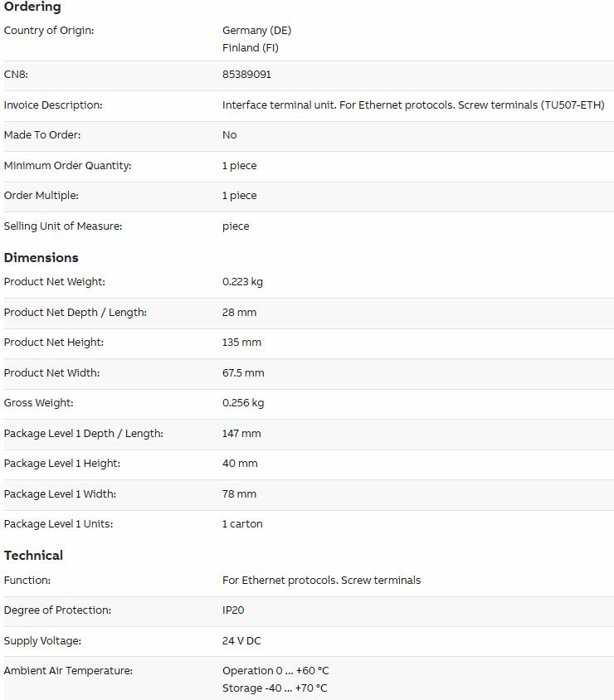This screenshot has height=700, width=614.
Task: Click the Technical section heading
Action: tap(33, 556)
